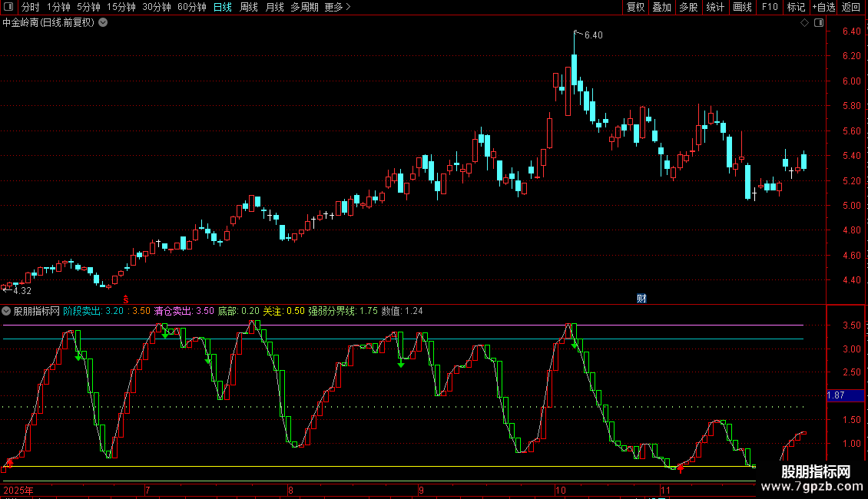This screenshot has width=868, height=499.
Task: Click the green sell arrow near October peak
Action: 575,345
